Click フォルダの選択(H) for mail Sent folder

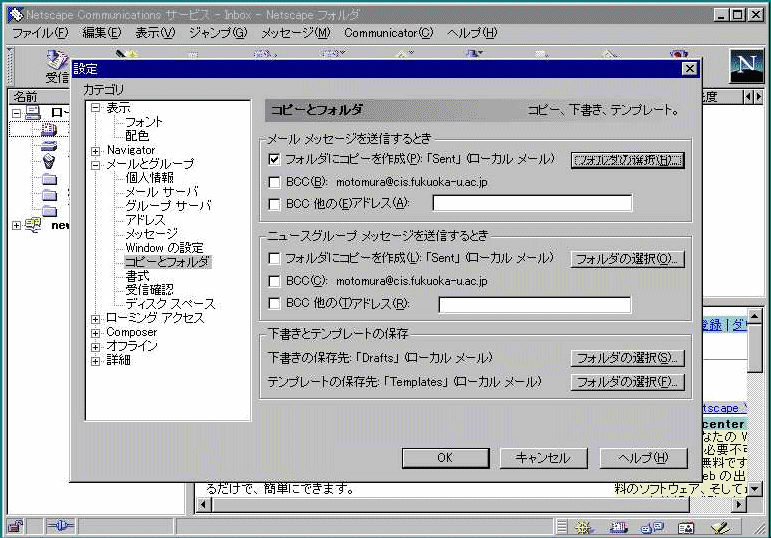coord(627,160)
